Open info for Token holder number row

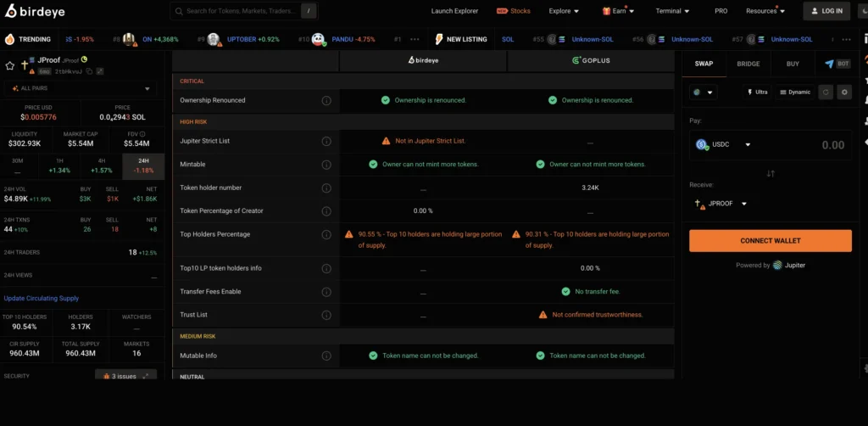pos(326,188)
